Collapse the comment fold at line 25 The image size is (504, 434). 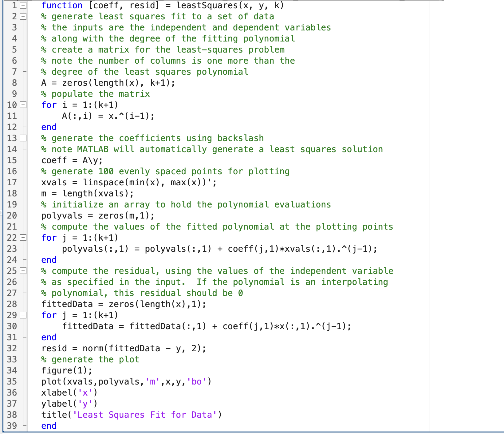point(23,271)
